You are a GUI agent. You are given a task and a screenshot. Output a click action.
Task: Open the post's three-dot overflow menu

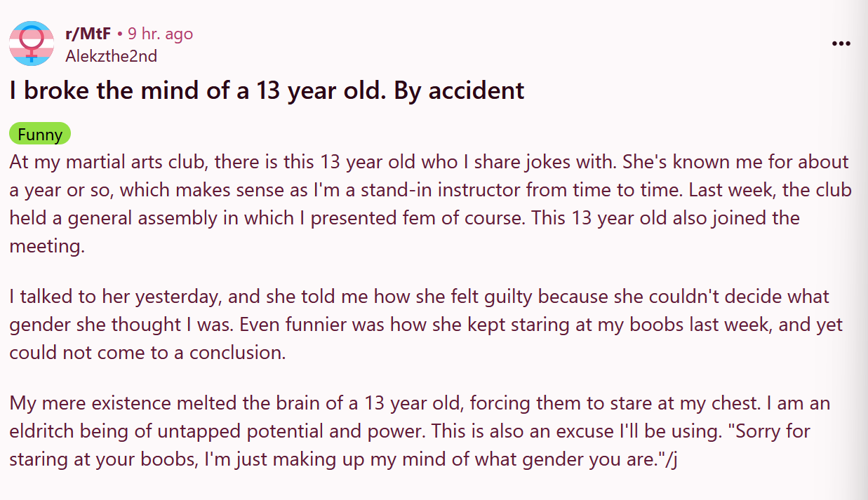[x=841, y=43]
